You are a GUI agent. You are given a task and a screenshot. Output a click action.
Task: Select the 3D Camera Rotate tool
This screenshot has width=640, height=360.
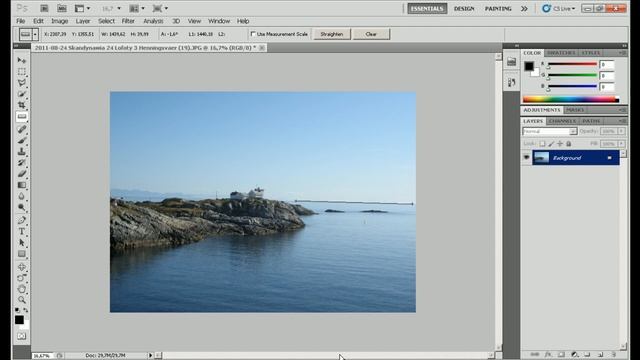(22, 278)
